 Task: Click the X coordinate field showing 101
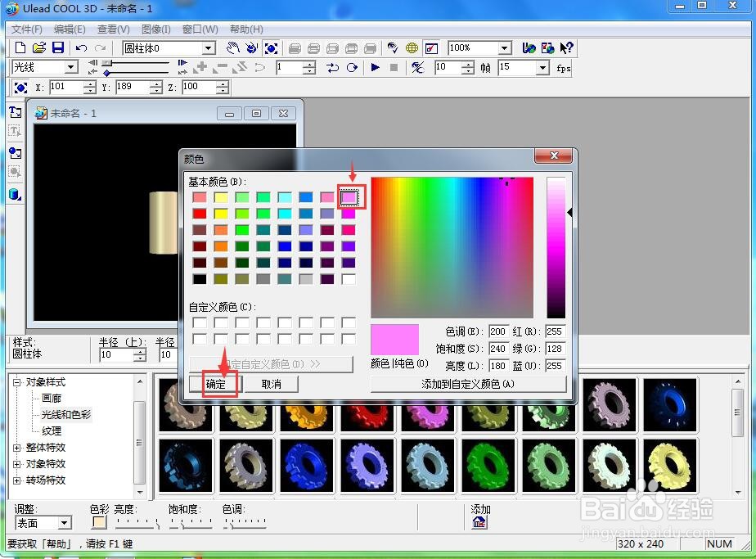pyautogui.click(x=66, y=87)
